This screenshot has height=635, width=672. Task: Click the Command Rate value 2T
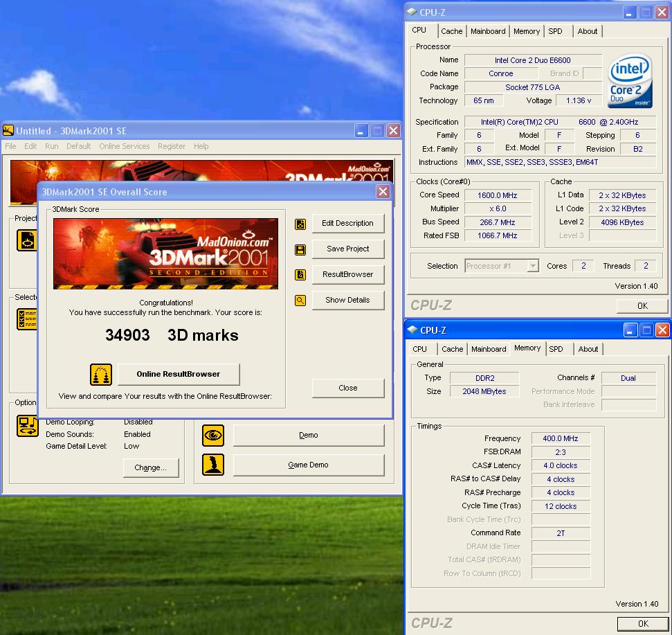pos(561,533)
